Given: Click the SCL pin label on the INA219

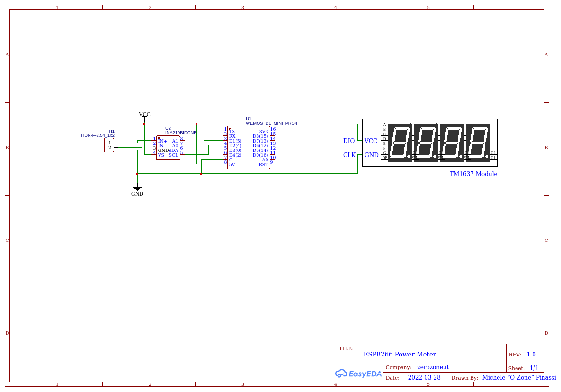Looking at the screenshot, I should (174, 155).
